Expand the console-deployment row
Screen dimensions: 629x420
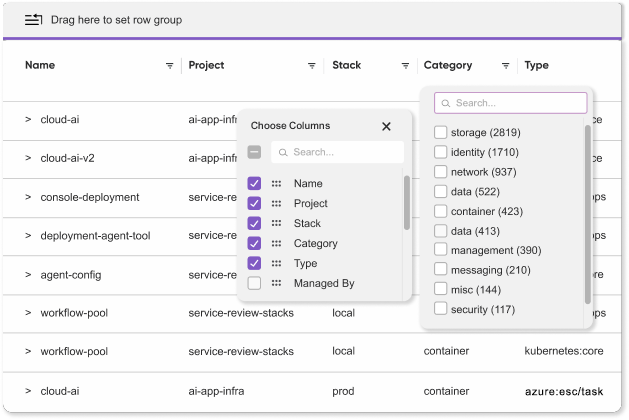point(28,197)
